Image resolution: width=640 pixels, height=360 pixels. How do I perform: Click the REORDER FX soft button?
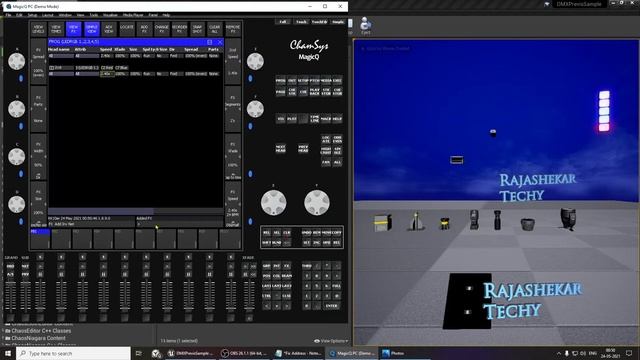click(179, 29)
